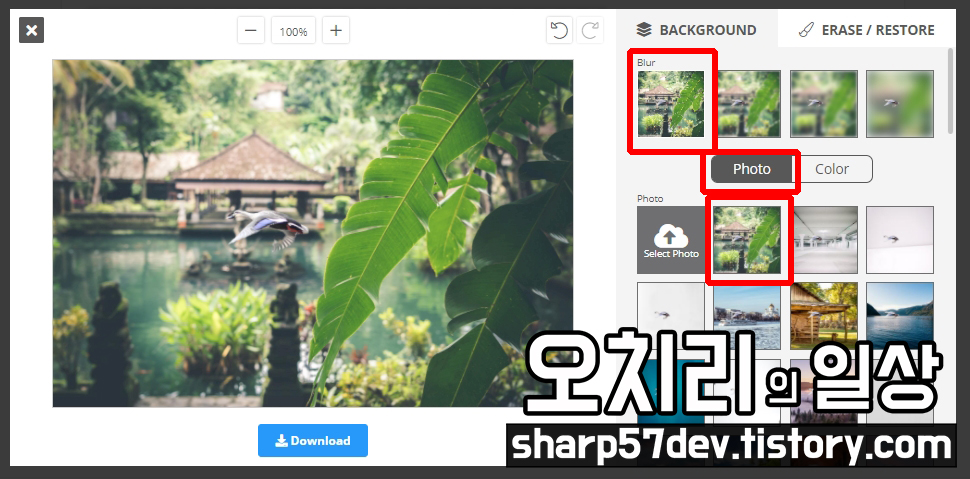The image size is (970, 479).
Task: Switch to the ERASE / RESTORE tab
Action: click(867, 30)
